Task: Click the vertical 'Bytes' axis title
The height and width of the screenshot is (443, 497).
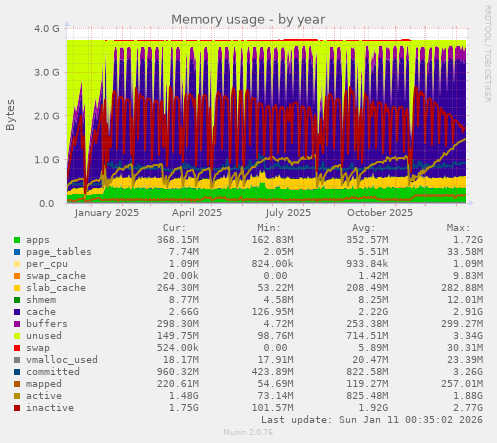Action: (x=10, y=115)
